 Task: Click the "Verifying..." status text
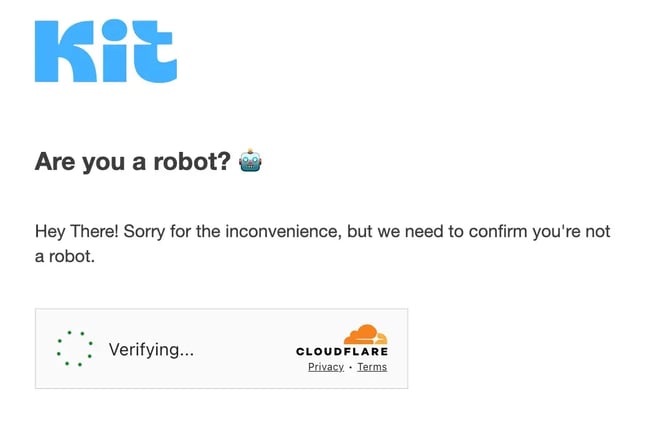(151, 349)
